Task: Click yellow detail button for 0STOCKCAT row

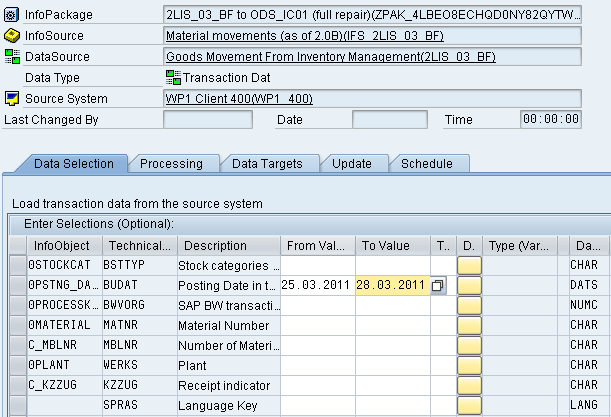Action: pyautogui.click(x=469, y=265)
